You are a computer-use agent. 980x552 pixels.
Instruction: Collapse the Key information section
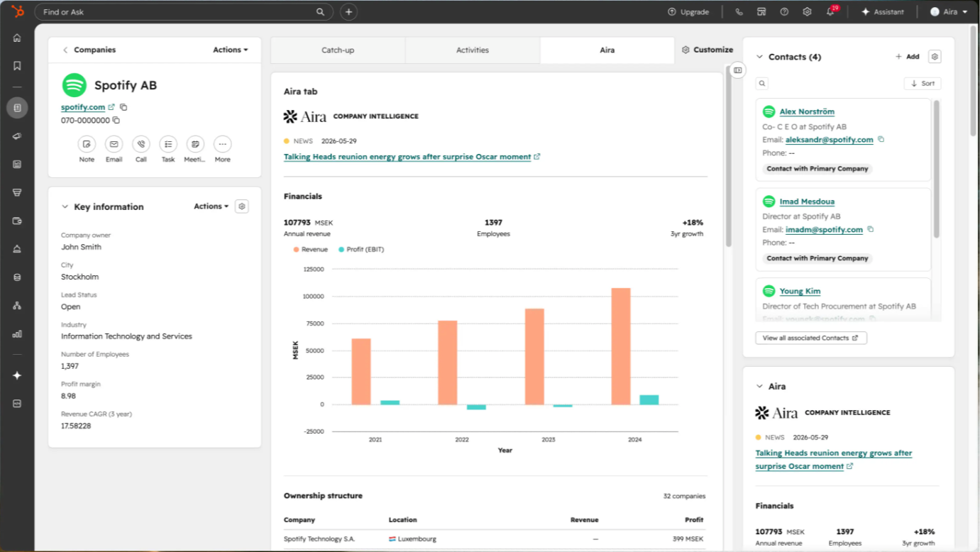click(x=65, y=207)
